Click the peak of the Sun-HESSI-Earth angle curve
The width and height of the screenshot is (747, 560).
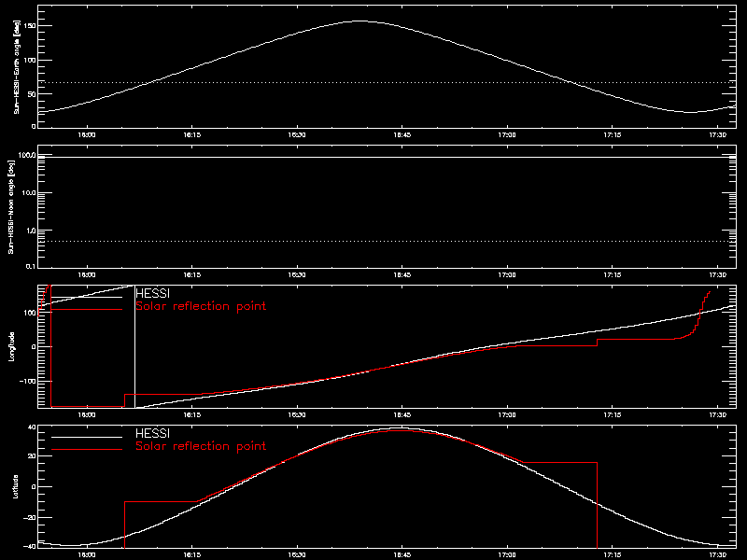[x=360, y=21]
